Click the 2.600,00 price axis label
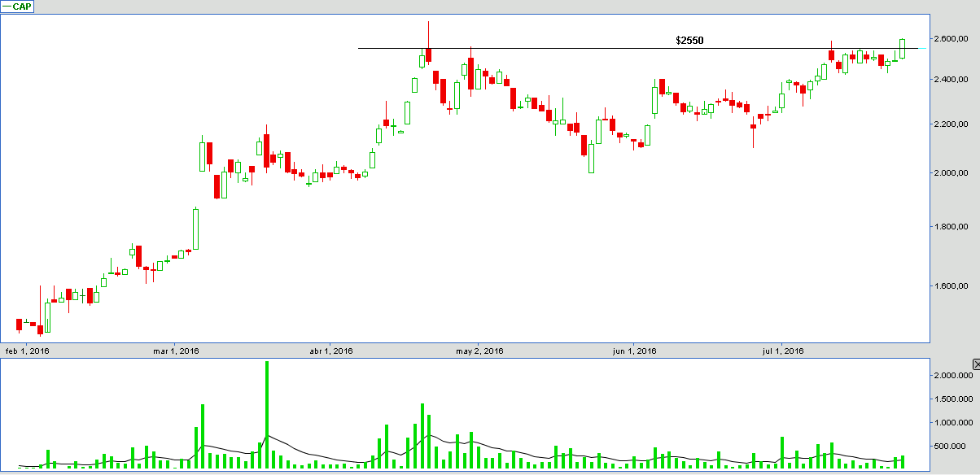This screenshot has height=475, width=980. tap(951, 38)
